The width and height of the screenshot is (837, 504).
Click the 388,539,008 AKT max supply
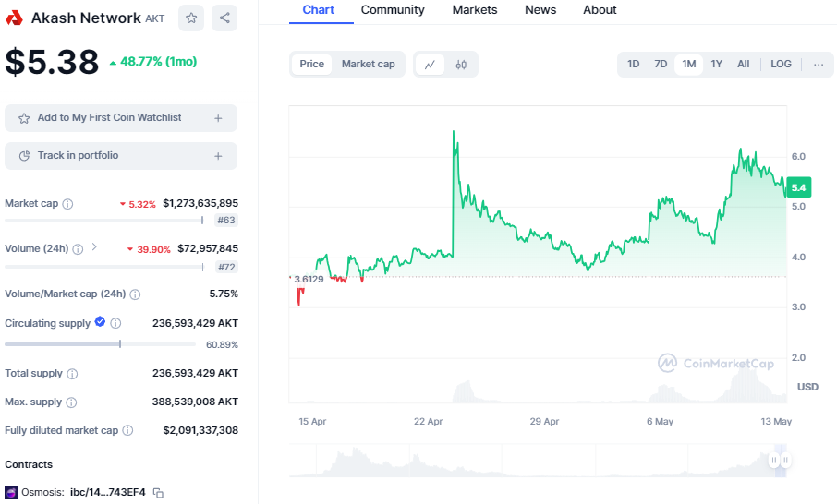(195, 402)
